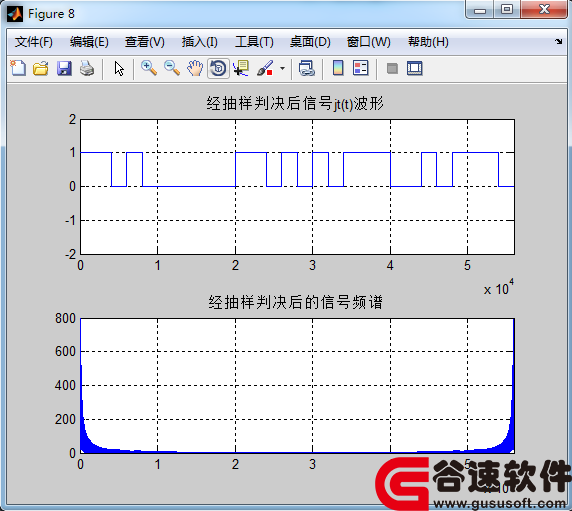Click the x 10 exponent label of upper plot
This screenshot has width=572, height=511.
click(499, 287)
